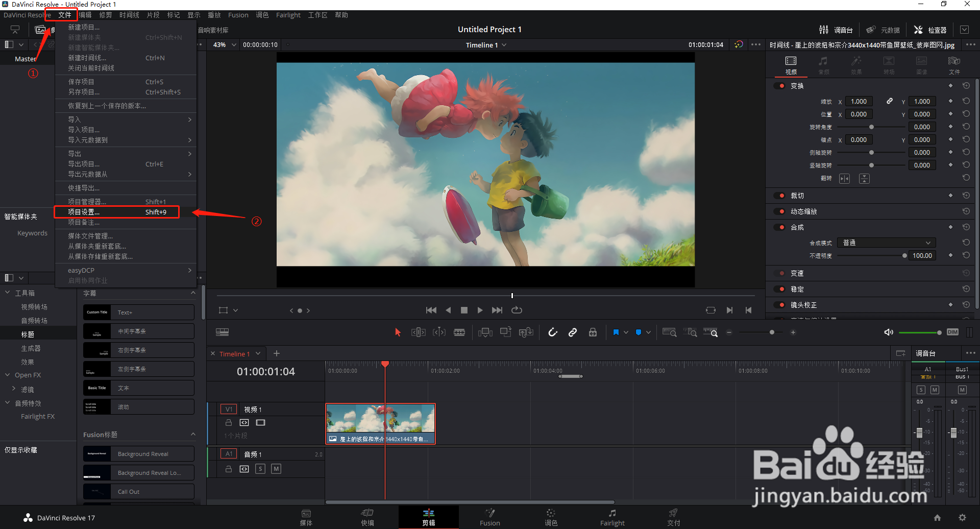Image resolution: width=980 pixels, height=529 pixels.
Task: Open the composite mode dropdown
Action: pos(887,243)
